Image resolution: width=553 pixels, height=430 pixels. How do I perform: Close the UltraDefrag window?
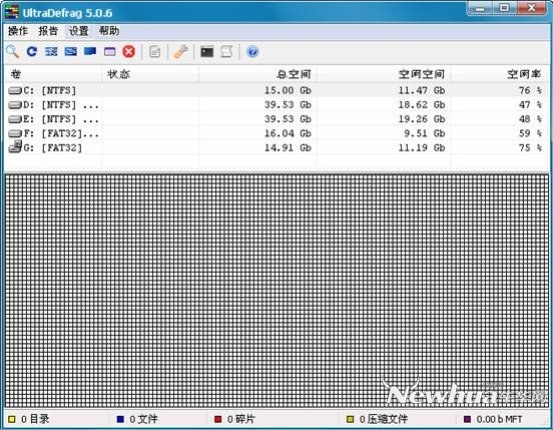pos(532,8)
